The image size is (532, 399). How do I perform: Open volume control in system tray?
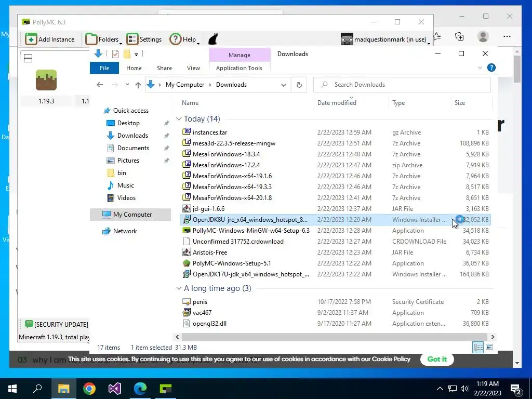pos(464,389)
